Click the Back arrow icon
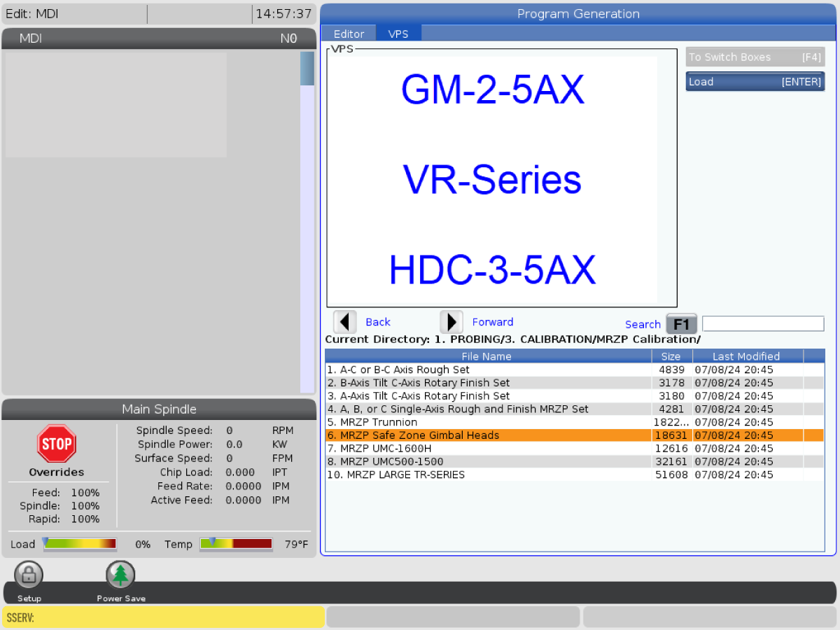 344,322
